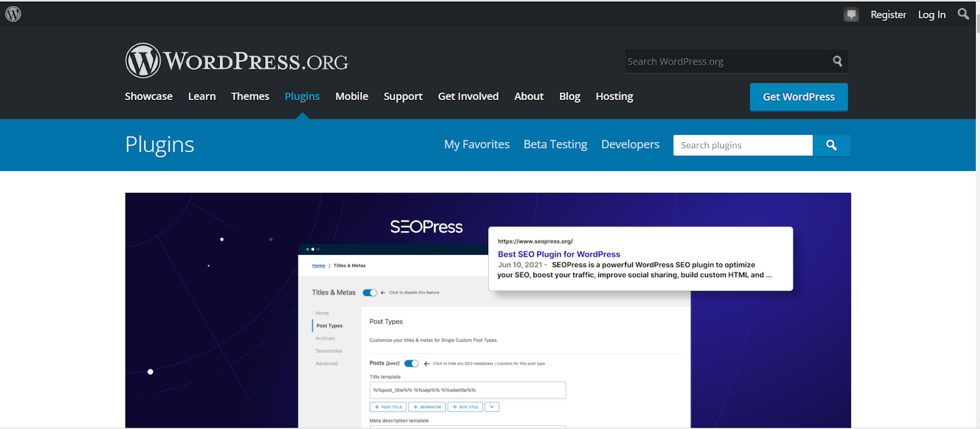Click the WordPress.org header logo

(x=236, y=61)
